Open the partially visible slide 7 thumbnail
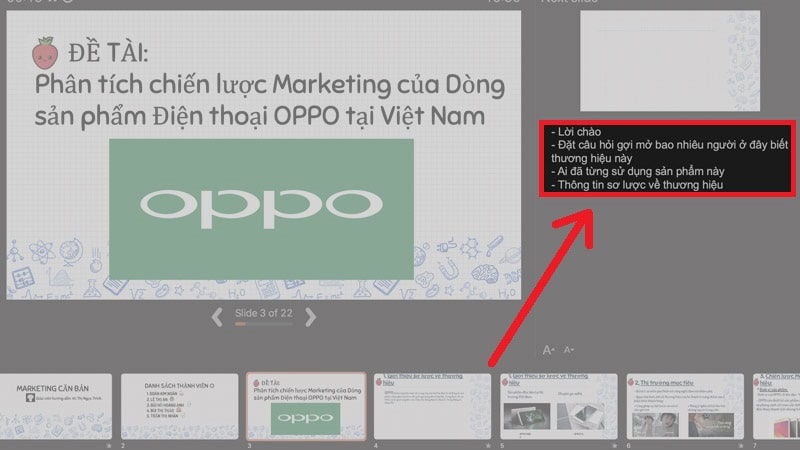800x450 pixels. coord(777,406)
